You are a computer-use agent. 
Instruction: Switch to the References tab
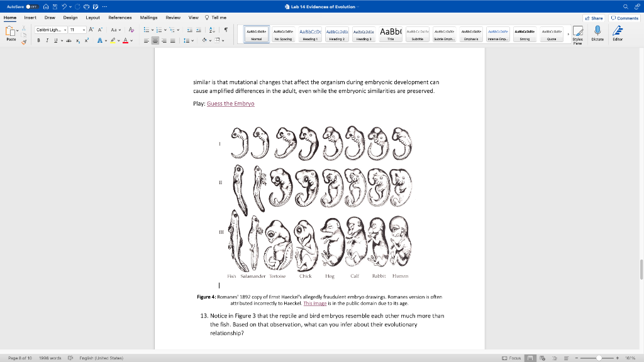pos(120,18)
